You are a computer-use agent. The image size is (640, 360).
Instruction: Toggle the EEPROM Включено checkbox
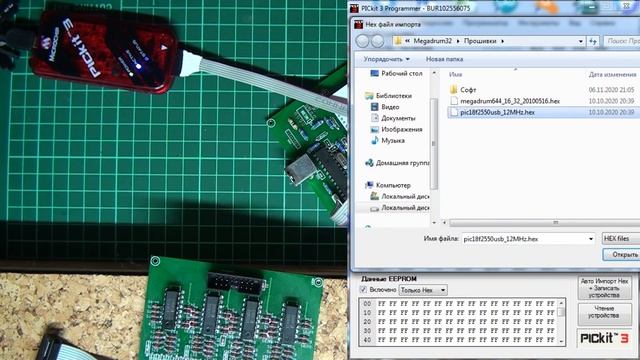(x=363, y=289)
